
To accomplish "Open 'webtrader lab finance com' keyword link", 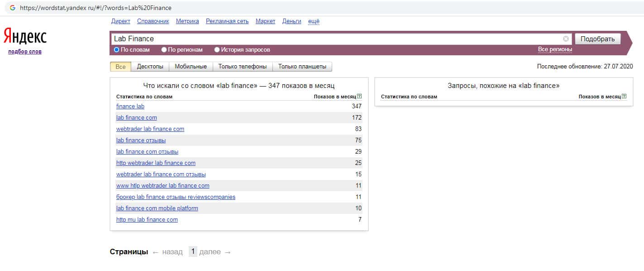I will click(x=150, y=129).
